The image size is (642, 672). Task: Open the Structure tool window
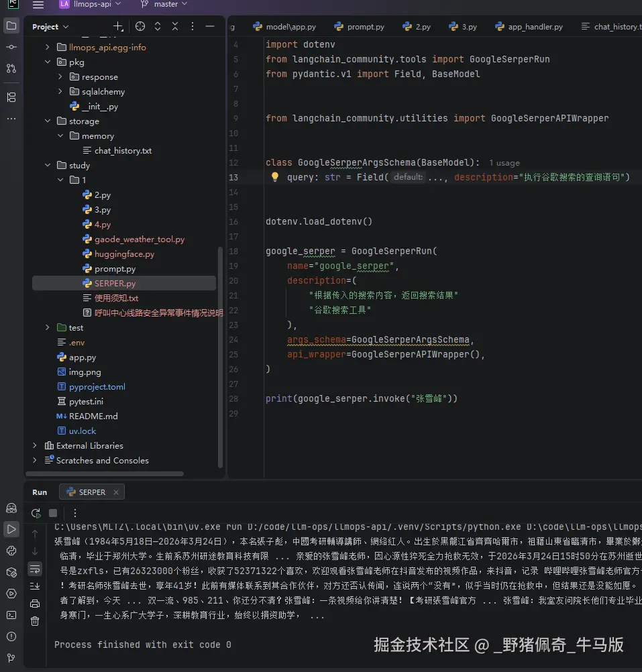(x=11, y=97)
